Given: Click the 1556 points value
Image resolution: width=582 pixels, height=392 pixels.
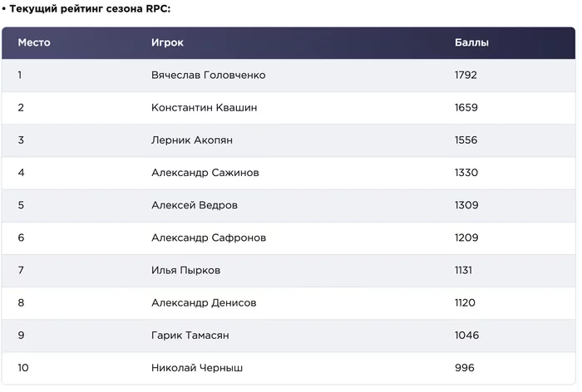Looking at the screenshot, I should pos(466,140).
